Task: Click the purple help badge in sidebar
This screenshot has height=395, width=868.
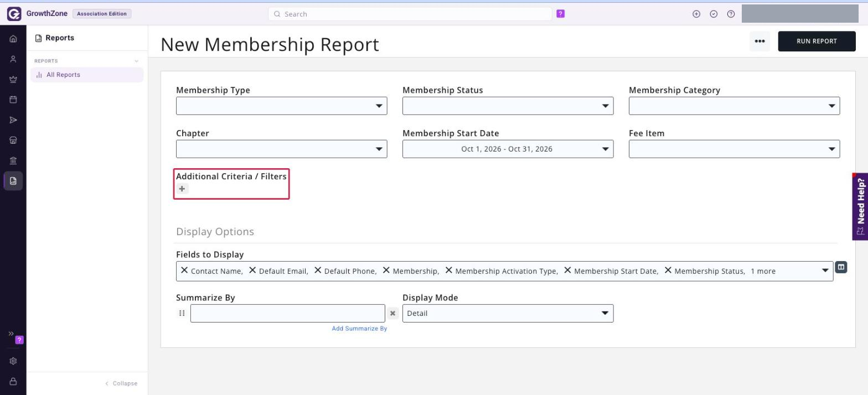Action: [x=19, y=340]
